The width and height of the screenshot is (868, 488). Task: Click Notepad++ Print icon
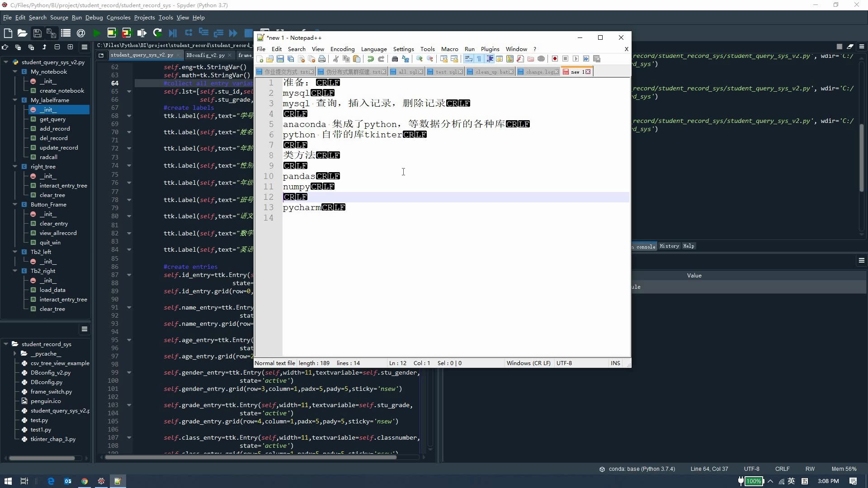tap(322, 59)
